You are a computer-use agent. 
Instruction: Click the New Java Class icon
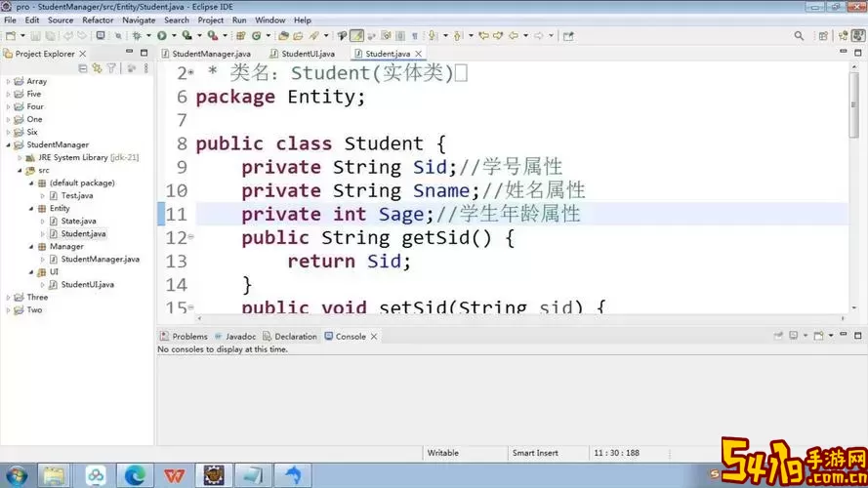(x=257, y=36)
